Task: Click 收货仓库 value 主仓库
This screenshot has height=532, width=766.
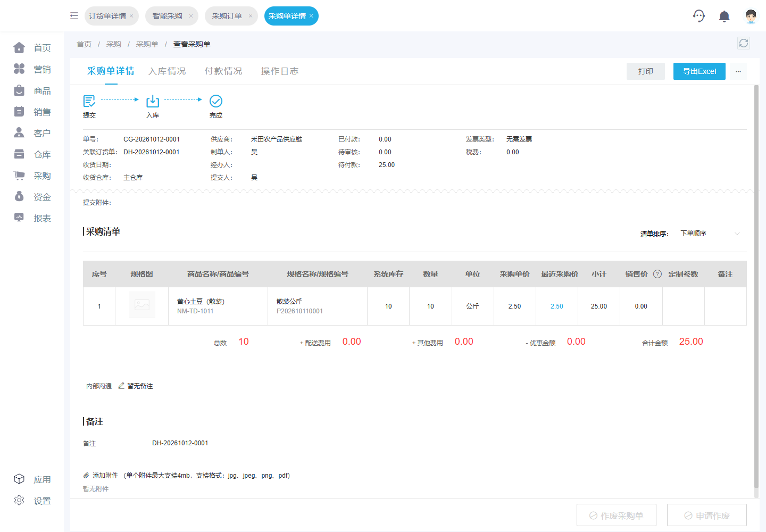Action: coord(133,178)
